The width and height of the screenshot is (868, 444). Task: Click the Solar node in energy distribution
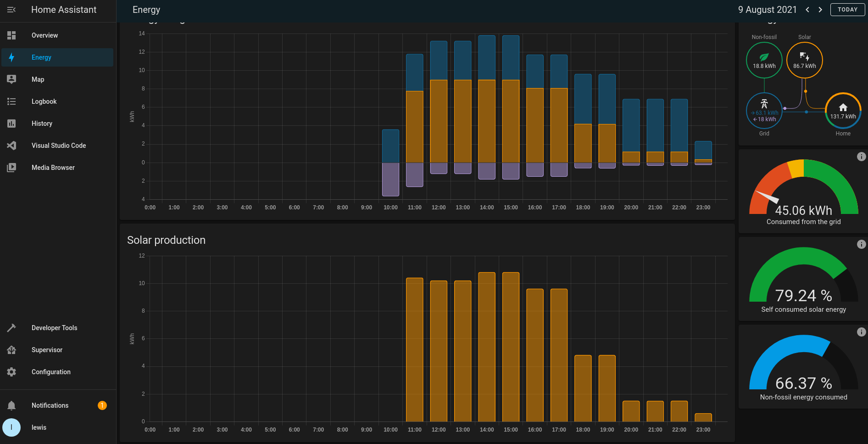[x=804, y=60]
